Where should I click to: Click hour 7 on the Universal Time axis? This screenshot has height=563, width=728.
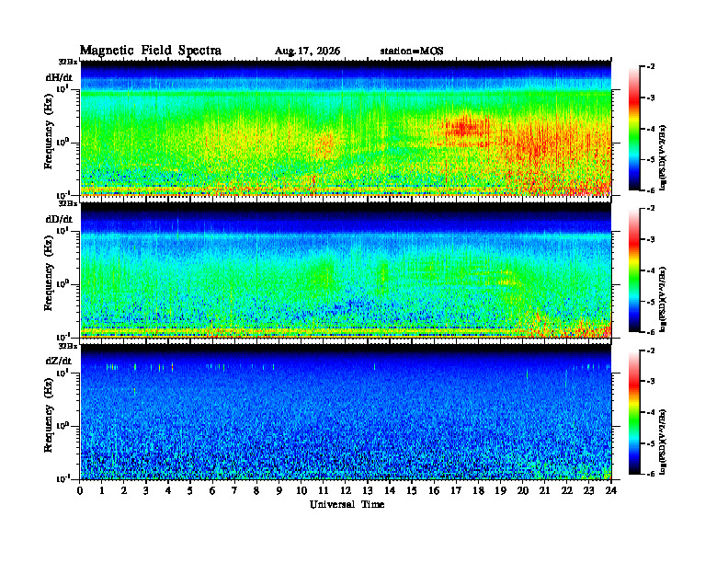click(x=235, y=490)
